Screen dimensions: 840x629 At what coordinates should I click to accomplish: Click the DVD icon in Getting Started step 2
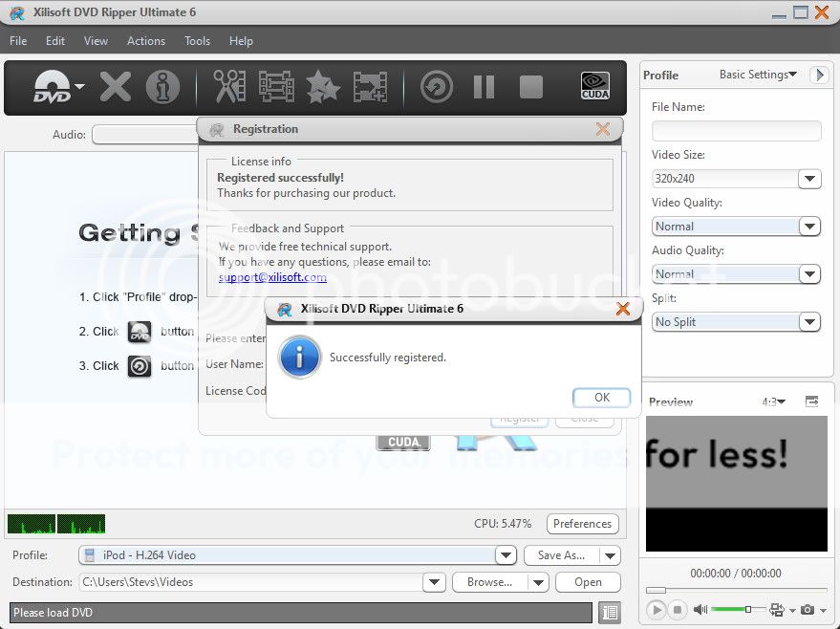coord(140,332)
